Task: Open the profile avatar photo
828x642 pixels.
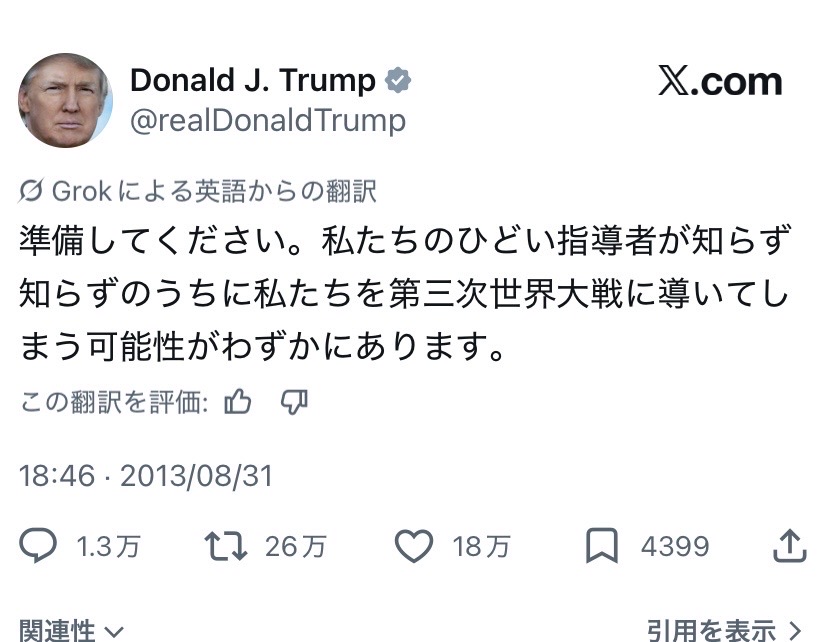Action: 66,101
